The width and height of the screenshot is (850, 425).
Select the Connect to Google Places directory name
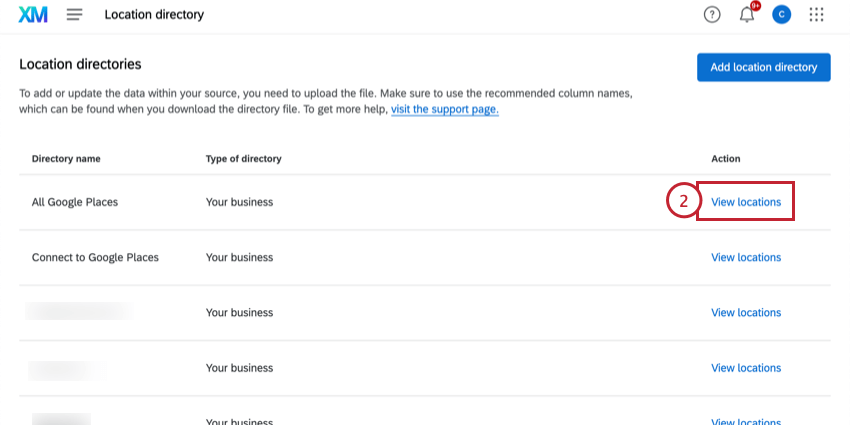(95, 257)
